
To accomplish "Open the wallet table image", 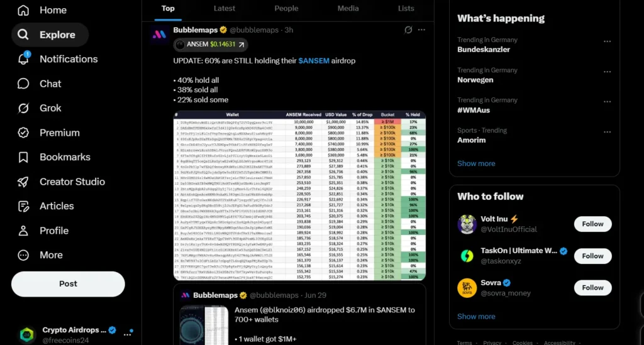I will coord(299,195).
